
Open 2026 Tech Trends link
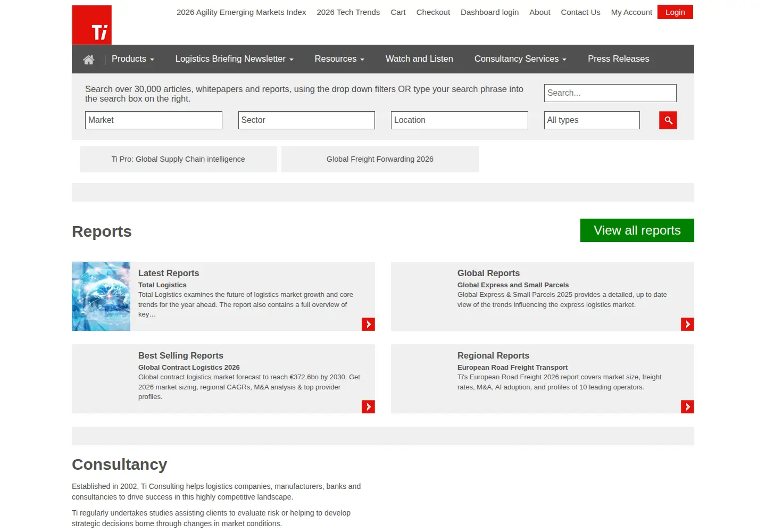(348, 12)
